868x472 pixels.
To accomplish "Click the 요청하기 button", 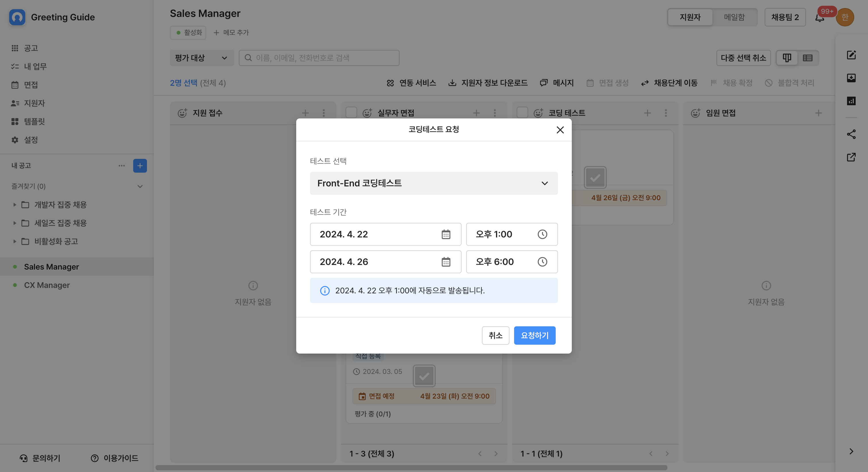I will [535, 336].
